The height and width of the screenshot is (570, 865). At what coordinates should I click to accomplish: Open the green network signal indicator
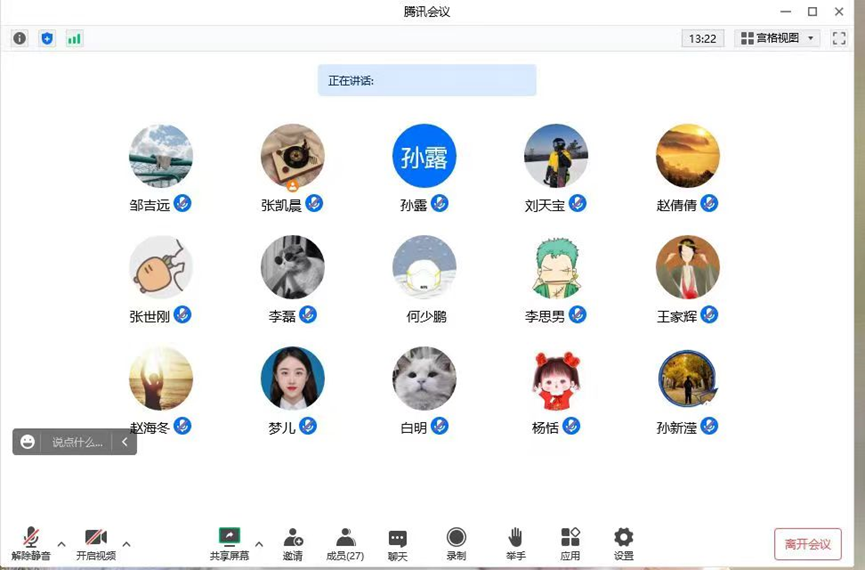[74, 39]
